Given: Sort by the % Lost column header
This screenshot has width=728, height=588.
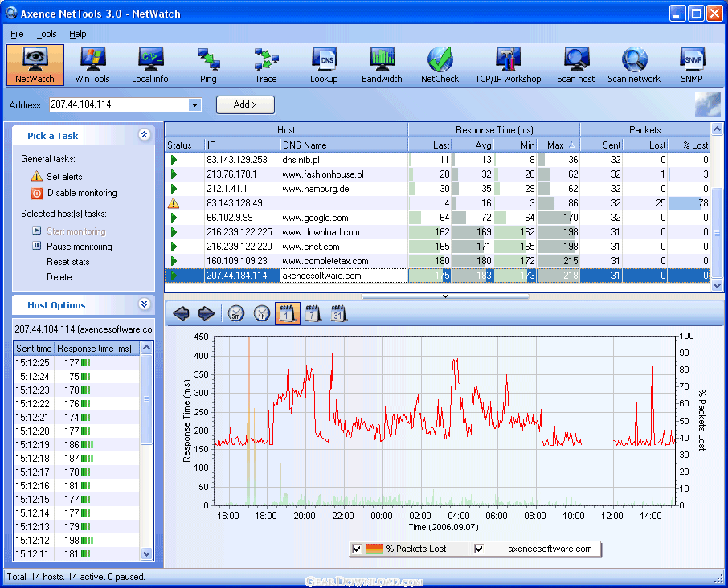Looking at the screenshot, I should coord(690,145).
